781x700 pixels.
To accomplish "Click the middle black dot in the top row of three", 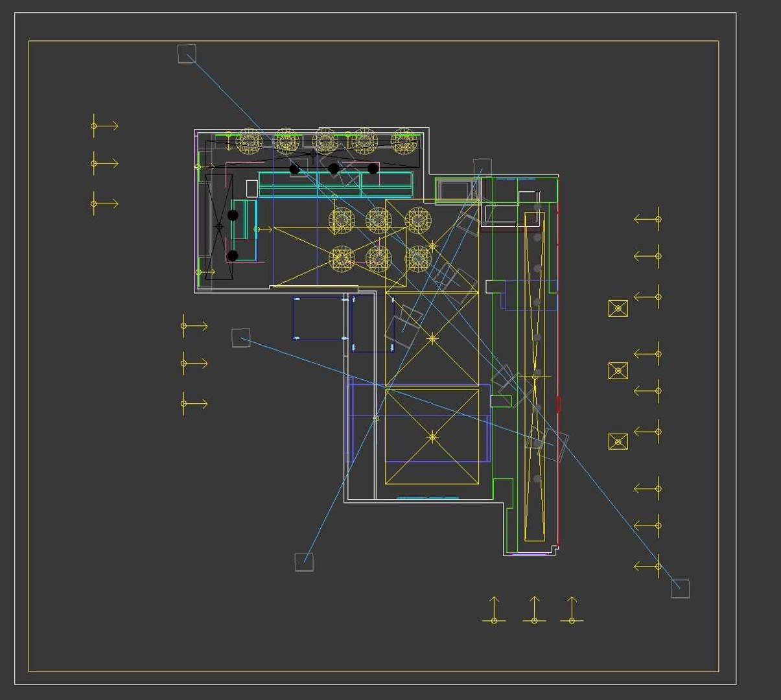I will click(x=334, y=169).
